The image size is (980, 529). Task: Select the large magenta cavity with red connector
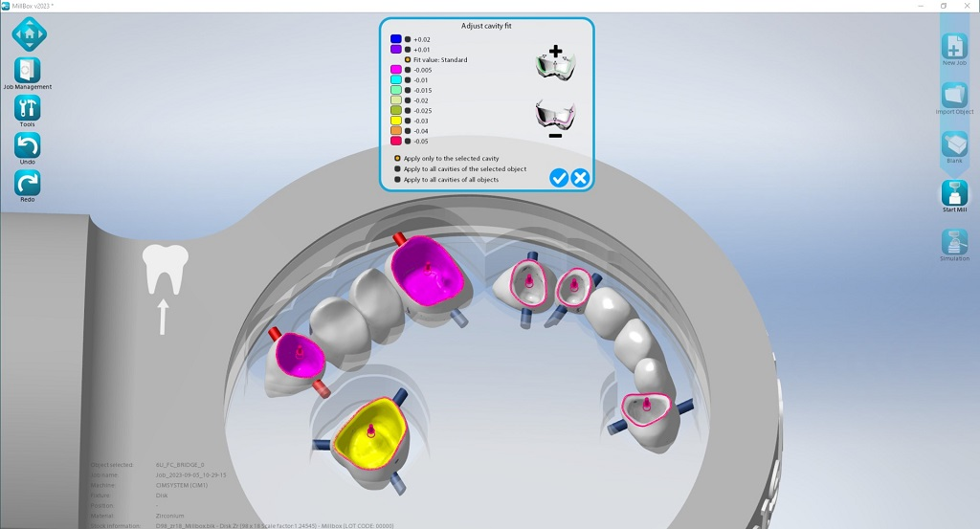(x=430, y=272)
